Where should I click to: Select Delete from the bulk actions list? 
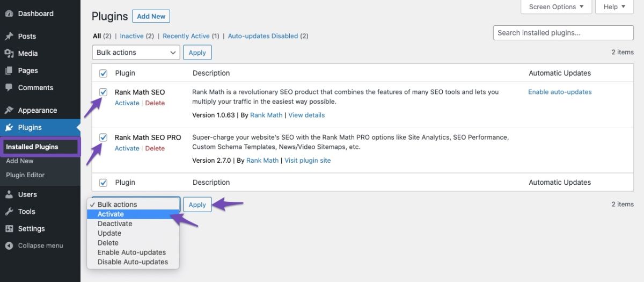[x=133, y=243]
